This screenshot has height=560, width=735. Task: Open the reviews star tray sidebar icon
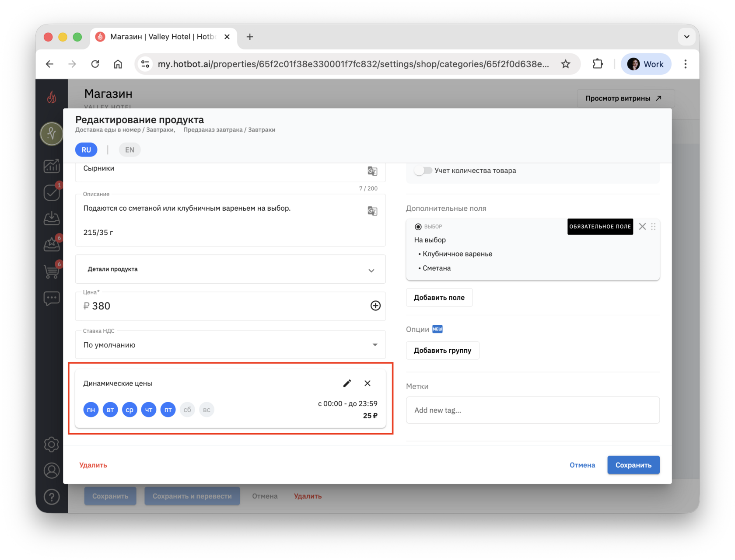click(52, 244)
